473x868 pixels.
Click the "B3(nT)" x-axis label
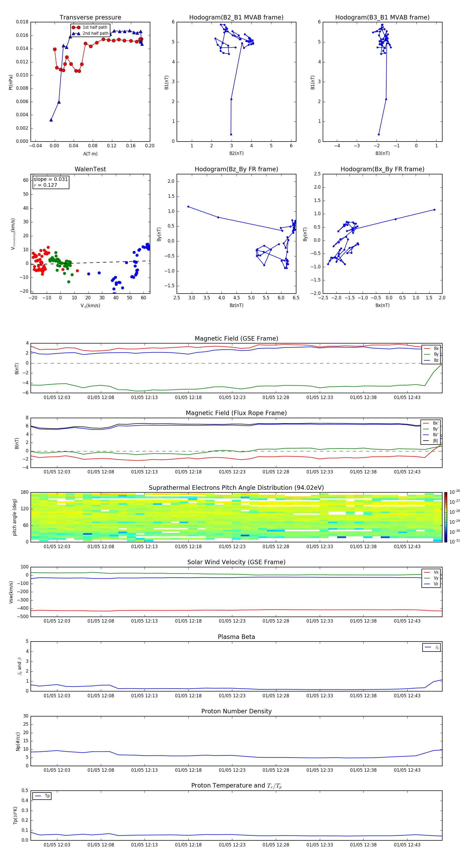[x=382, y=153]
